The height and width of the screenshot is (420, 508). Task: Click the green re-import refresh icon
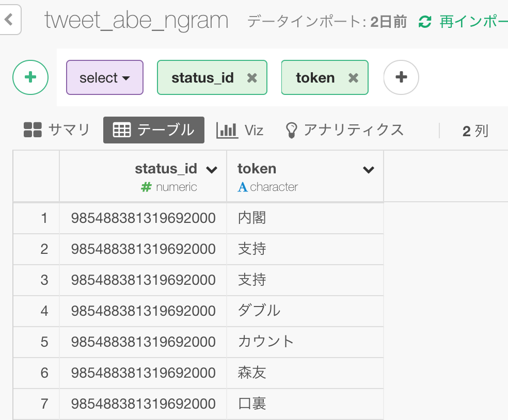coord(425,22)
